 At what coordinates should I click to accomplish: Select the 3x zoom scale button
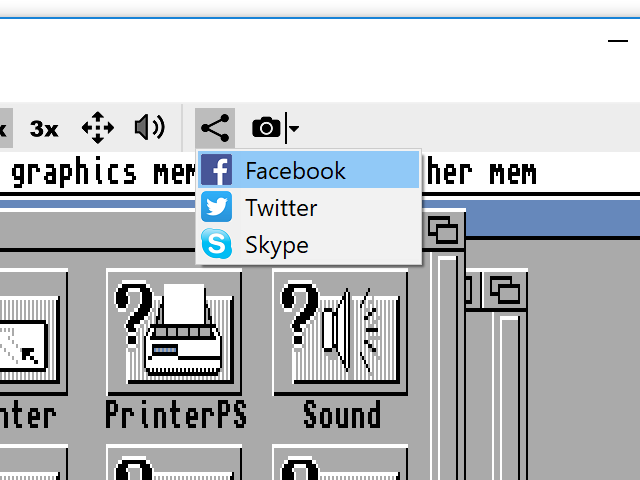click(44, 129)
